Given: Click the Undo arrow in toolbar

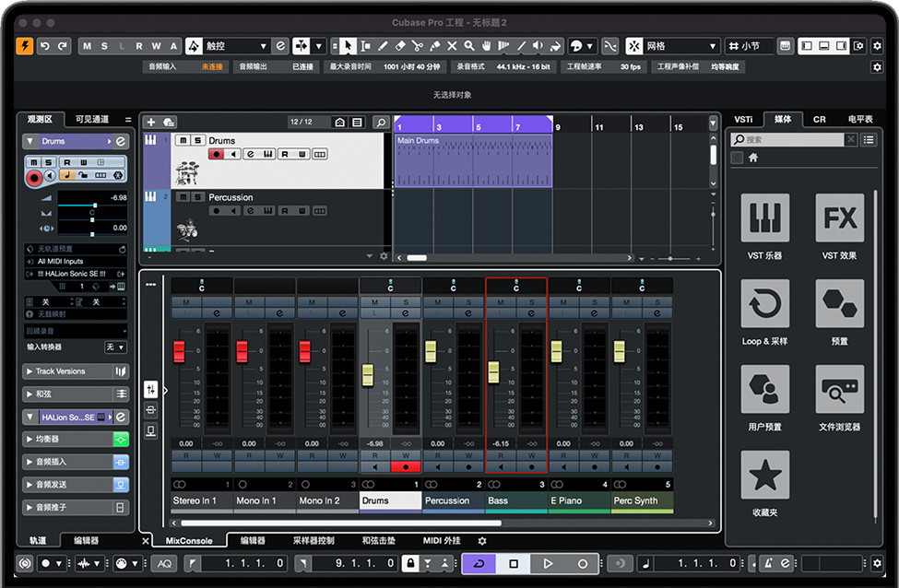Looking at the screenshot, I should click(45, 46).
